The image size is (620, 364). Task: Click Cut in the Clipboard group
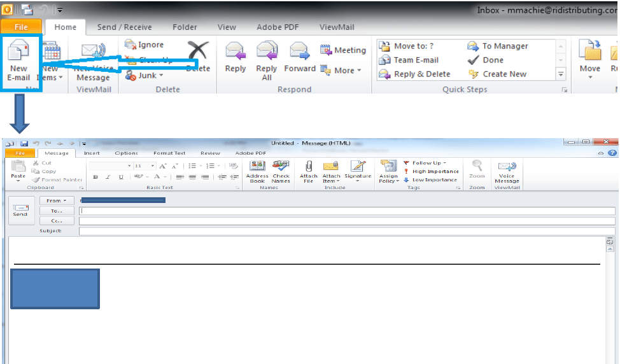click(42, 163)
